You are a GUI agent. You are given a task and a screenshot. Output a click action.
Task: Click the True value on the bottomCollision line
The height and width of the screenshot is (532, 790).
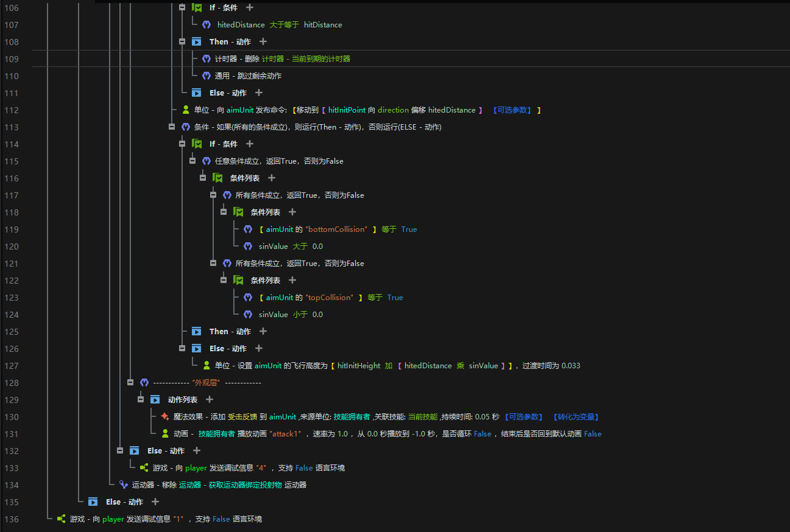click(409, 229)
